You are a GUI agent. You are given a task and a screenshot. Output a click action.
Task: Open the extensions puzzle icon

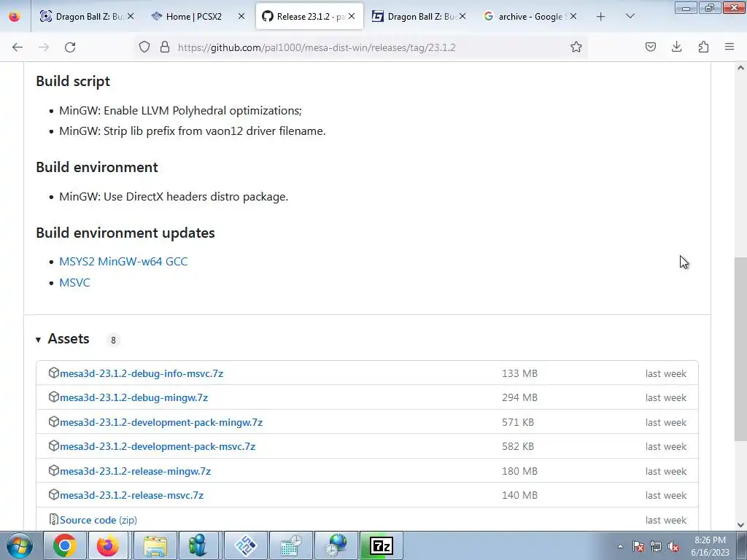(x=703, y=47)
